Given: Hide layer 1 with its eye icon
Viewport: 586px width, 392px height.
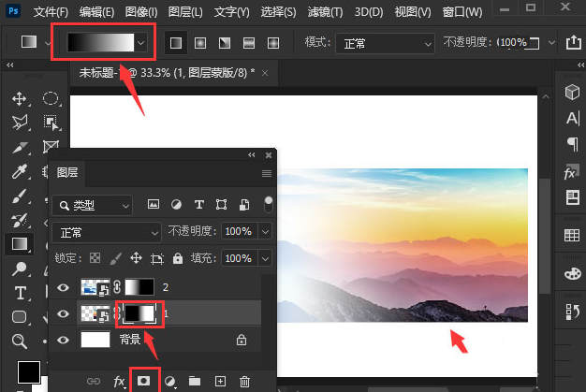Looking at the screenshot, I should click(x=64, y=313).
